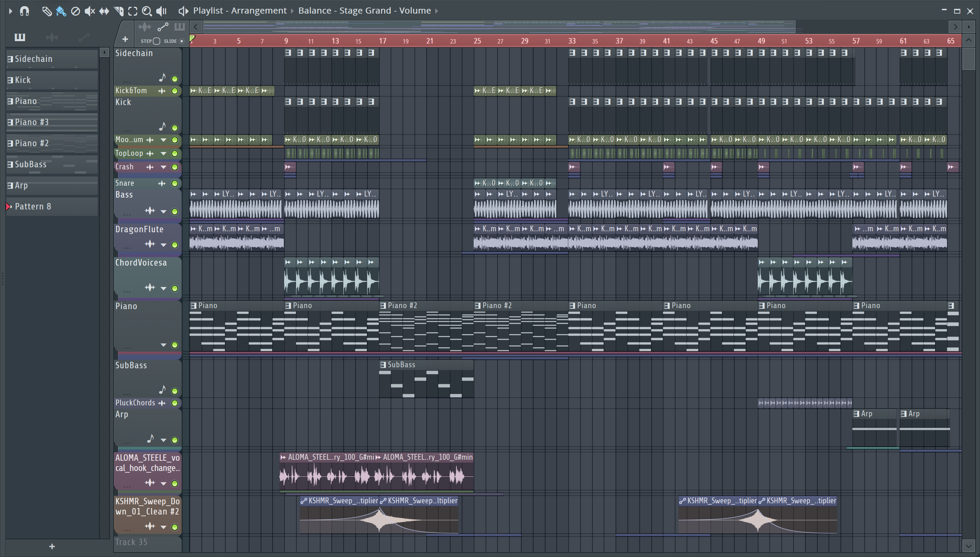The image size is (980, 557).
Task: Mute the SubBass track green light
Action: [175, 391]
